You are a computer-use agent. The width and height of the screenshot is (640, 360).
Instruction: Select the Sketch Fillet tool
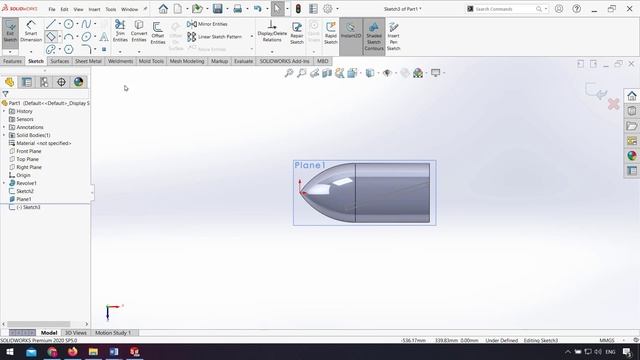click(86, 49)
